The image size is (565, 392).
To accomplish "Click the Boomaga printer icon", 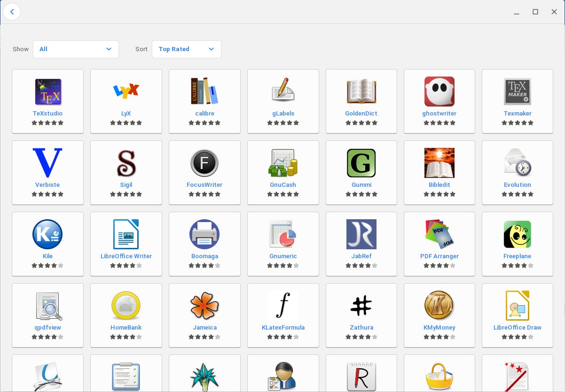I will [x=204, y=234].
